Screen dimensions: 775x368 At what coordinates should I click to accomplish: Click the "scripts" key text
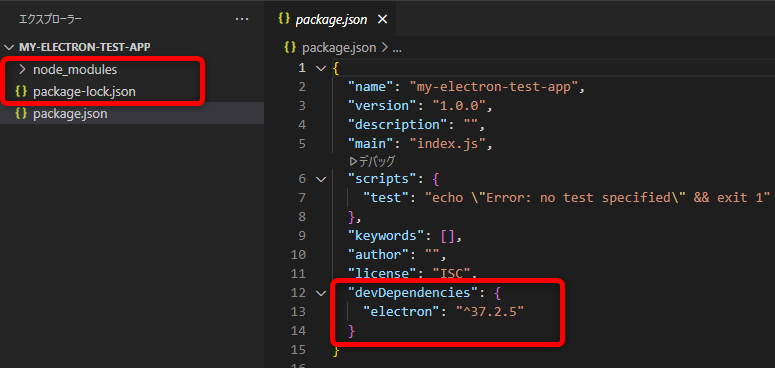click(382, 179)
